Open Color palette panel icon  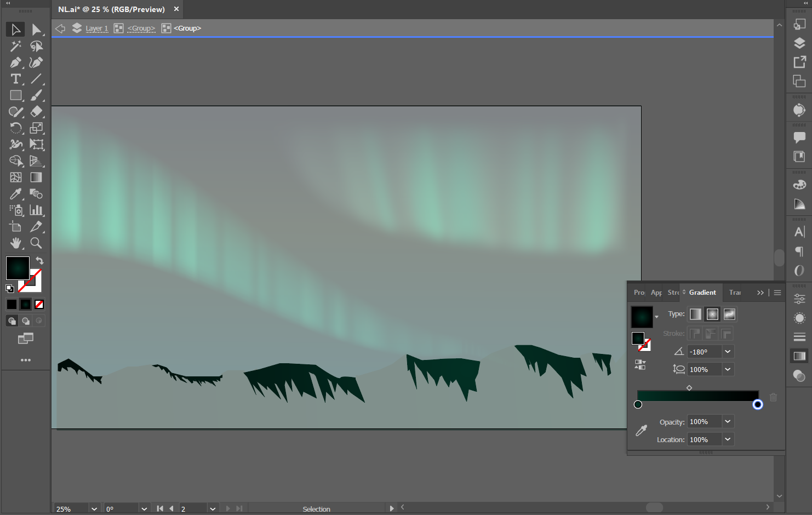click(799, 185)
